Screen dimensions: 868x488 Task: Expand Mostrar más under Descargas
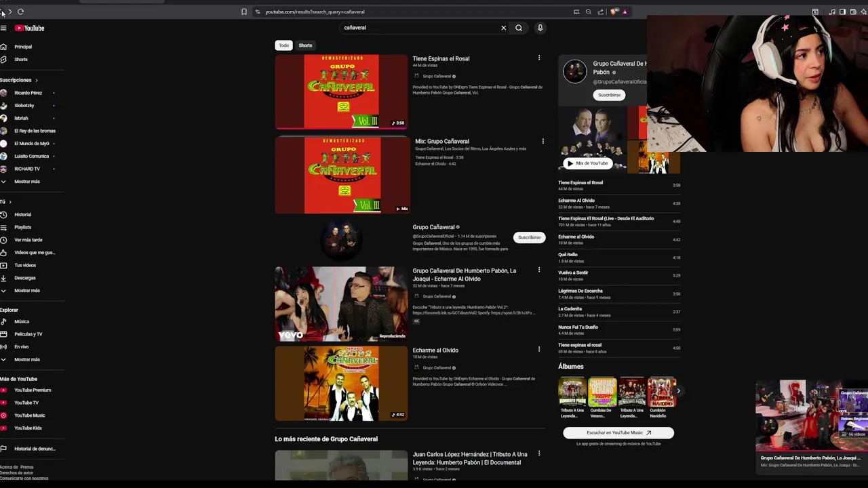tap(27, 291)
